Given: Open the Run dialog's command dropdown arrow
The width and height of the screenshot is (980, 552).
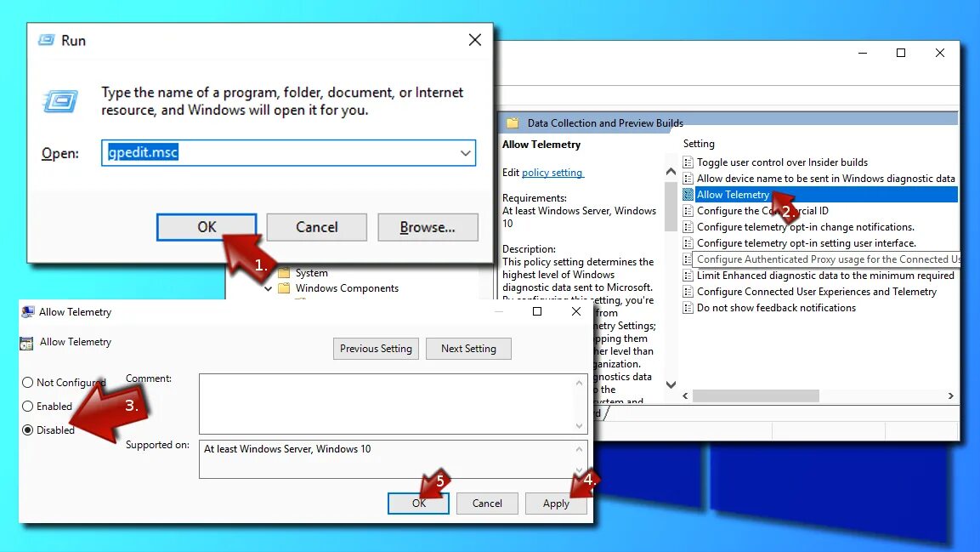Looking at the screenshot, I should tap(466, 153).
